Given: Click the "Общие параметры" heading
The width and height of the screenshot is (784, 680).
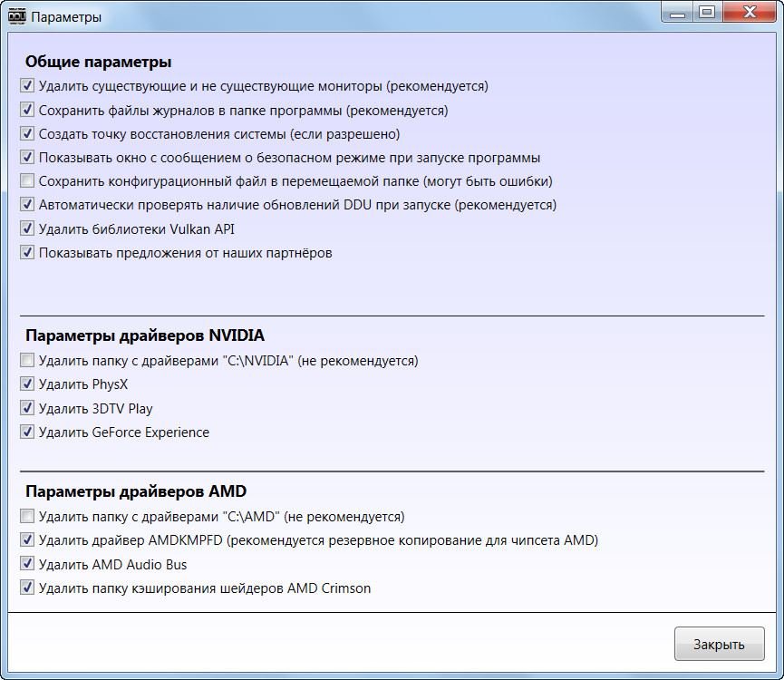Looking at the screenshot, I should 99,62.
